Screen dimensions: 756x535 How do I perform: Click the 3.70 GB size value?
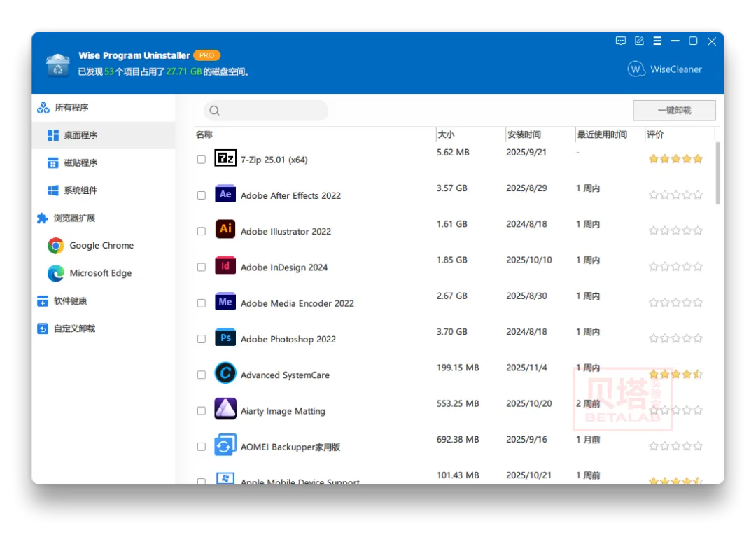coord(451,331)
